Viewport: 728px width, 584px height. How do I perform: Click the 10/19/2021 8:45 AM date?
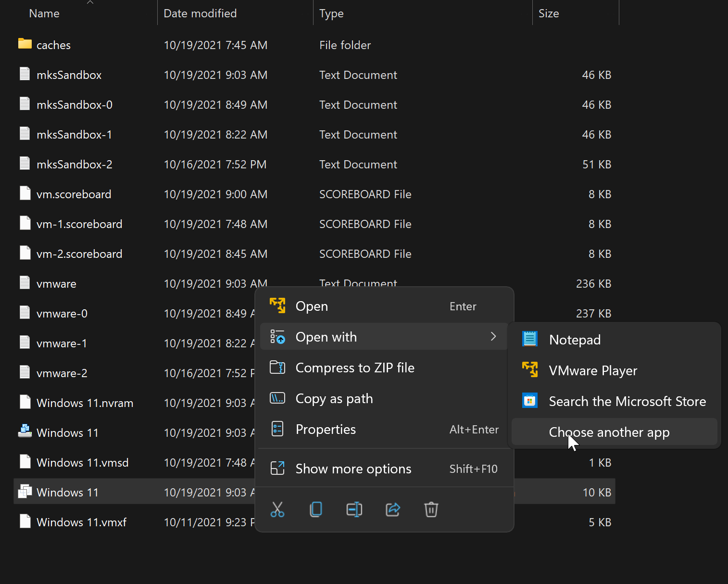pyautogui.click(x=215, y=254)
